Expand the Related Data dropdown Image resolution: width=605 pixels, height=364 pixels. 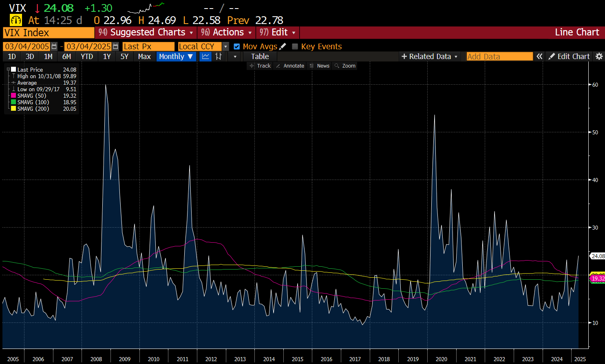429,57
